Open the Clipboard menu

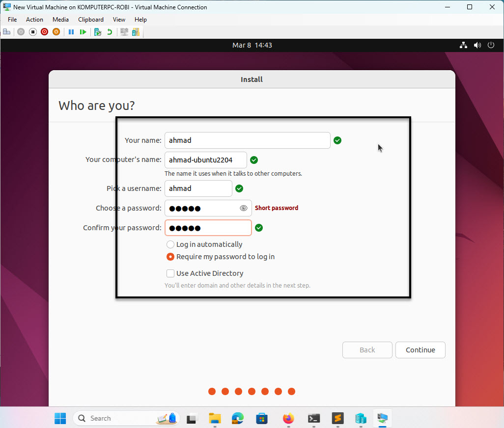coord(90,20)
